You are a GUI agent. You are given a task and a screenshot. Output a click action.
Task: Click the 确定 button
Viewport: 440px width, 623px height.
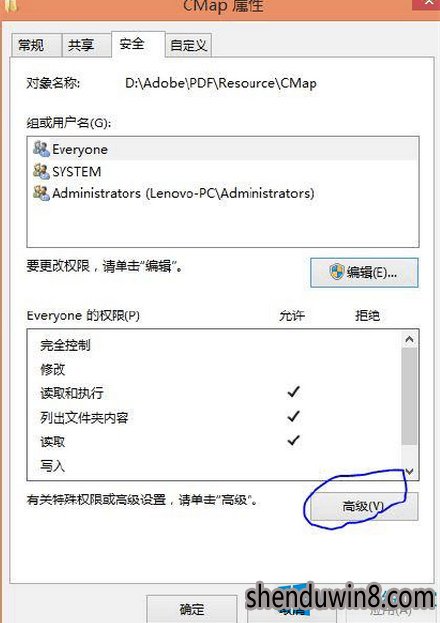tap(192, 609)
